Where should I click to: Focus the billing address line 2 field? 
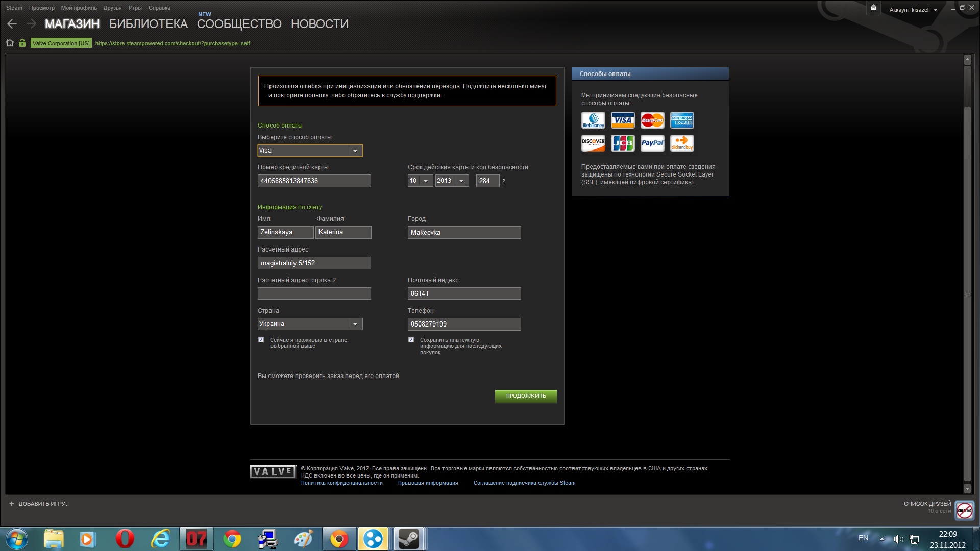(x=314, y=293)
